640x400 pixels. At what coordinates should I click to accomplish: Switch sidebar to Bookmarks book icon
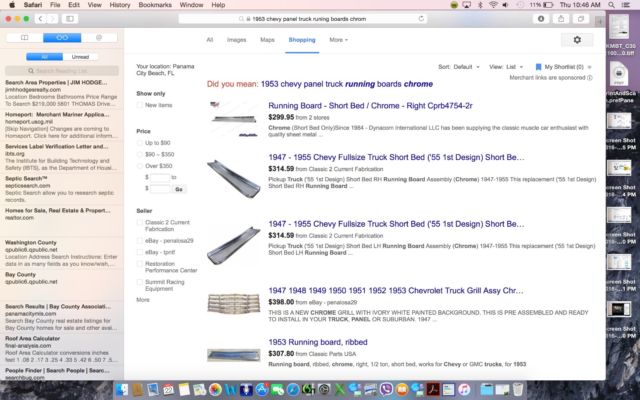(x=25, y=38)
